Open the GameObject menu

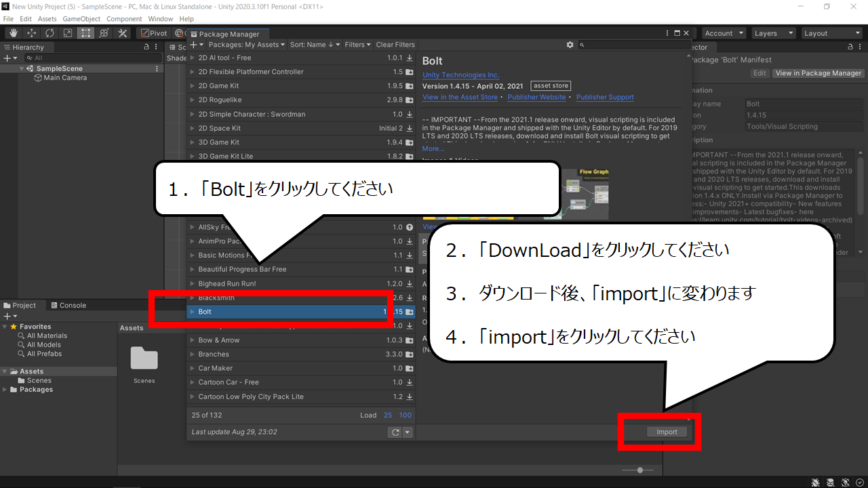tap(81, 19)
